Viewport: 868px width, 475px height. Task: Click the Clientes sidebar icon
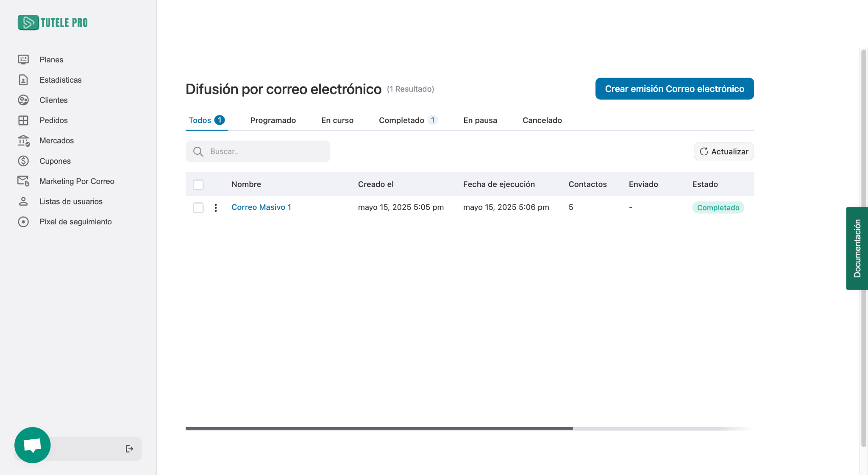click(23, 100)
